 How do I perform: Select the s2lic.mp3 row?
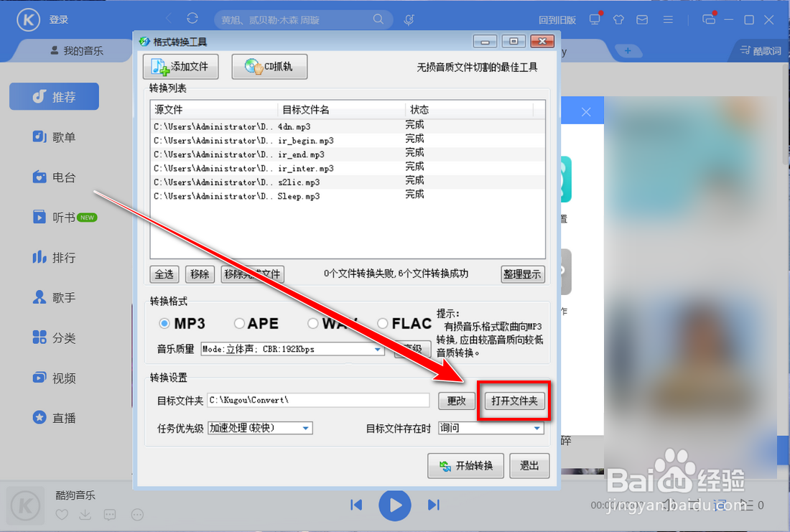(x=348, y=182)
